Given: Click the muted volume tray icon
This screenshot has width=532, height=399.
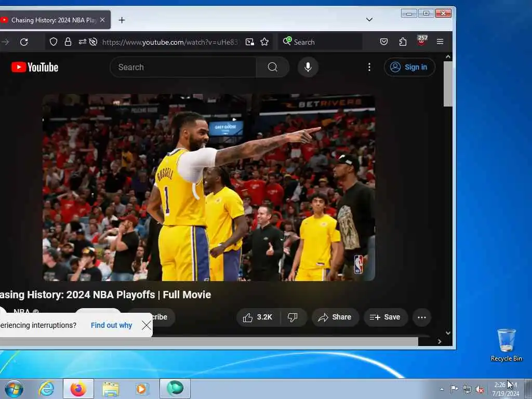Looking at the screenshot, I should click(480, 390).
